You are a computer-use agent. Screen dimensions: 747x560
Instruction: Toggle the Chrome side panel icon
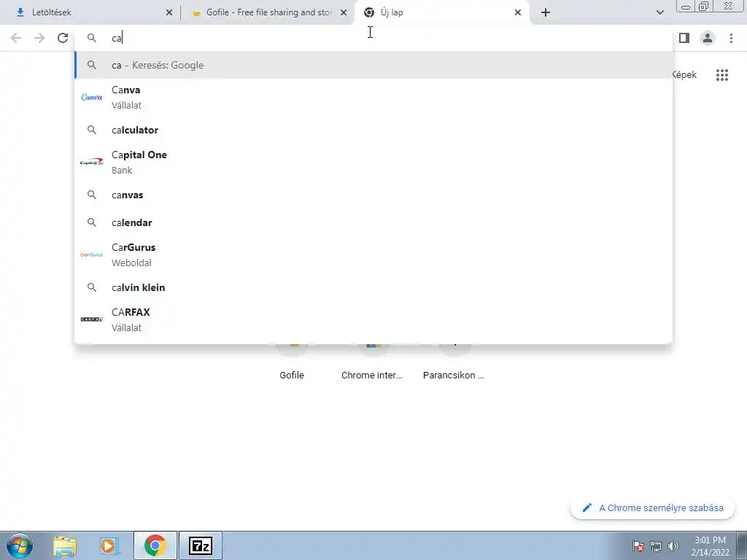click(x=684, y=38)
